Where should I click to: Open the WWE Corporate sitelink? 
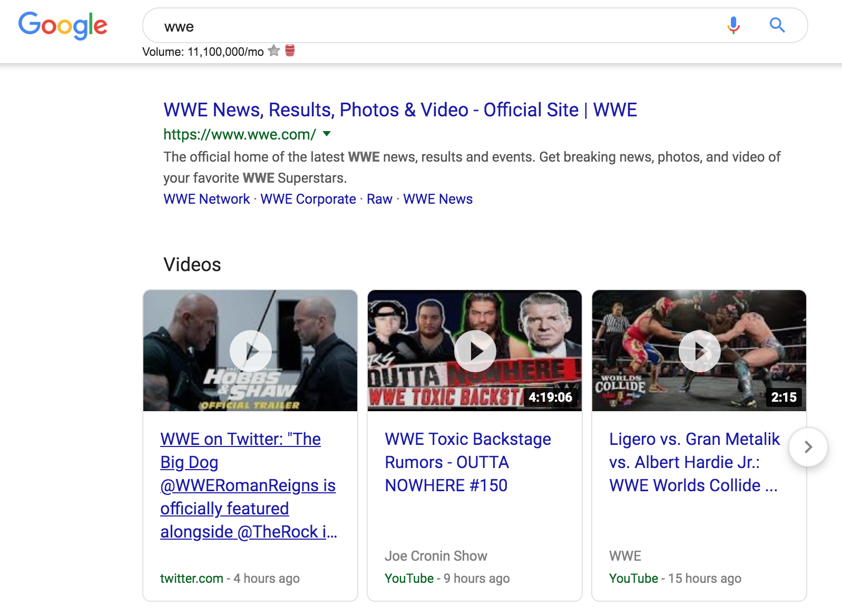pyautogui.click(x=308, y=199)
